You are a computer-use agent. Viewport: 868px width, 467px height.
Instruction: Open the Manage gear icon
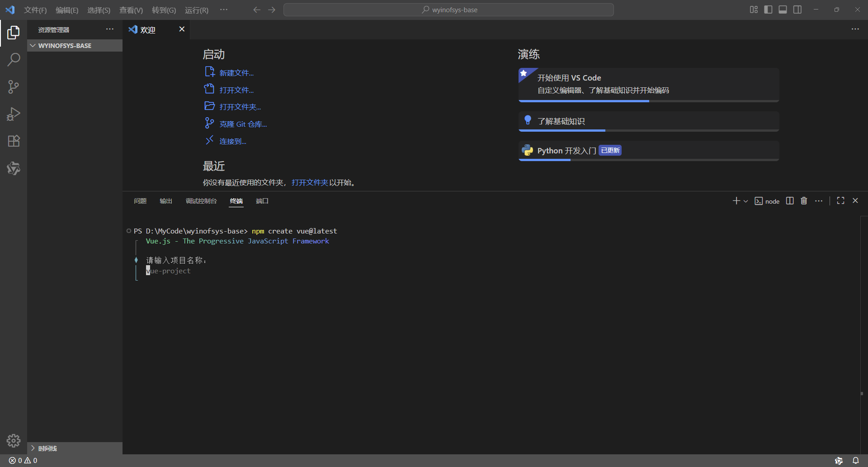point(14,440)
